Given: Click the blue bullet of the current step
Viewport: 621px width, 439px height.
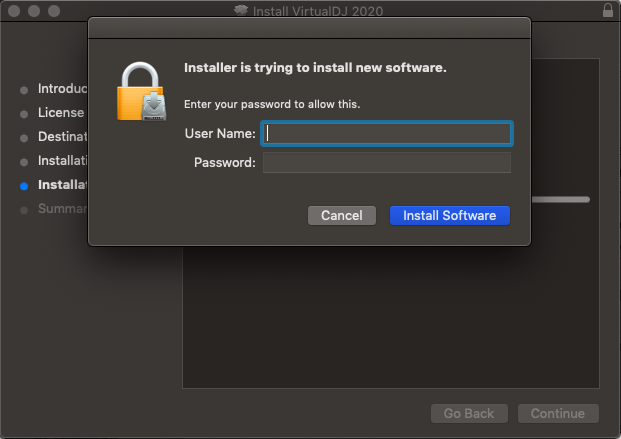Looking at the screenshot, I should [24, 185].
